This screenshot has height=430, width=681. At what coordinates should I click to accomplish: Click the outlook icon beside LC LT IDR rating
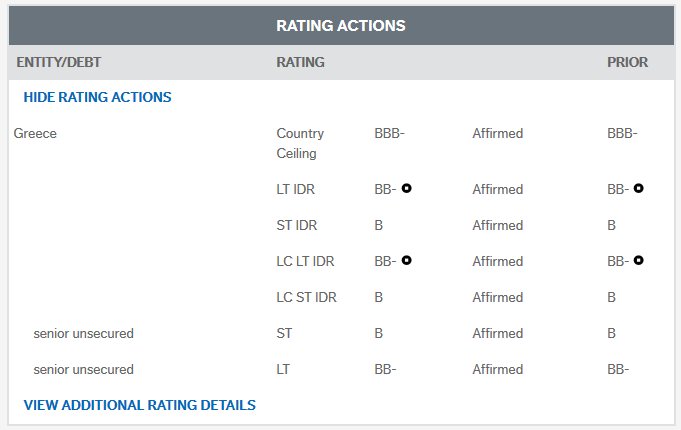[x=408, y=260]
